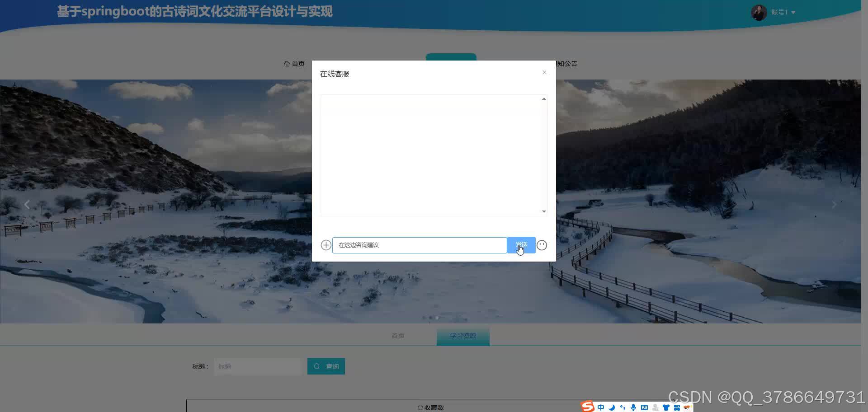868x412 pixels.
Task: Open the Sogou input method toolbox grid icon
Action: click(677, 407)
